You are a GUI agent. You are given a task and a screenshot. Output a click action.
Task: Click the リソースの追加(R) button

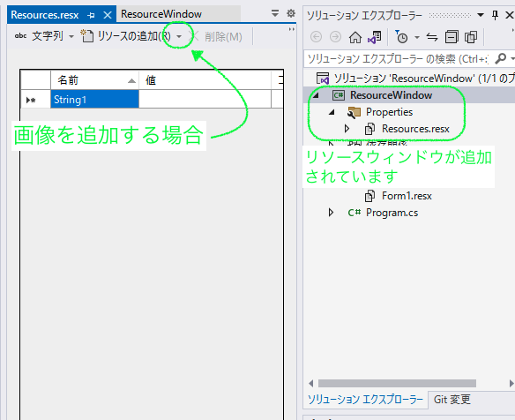126,36
